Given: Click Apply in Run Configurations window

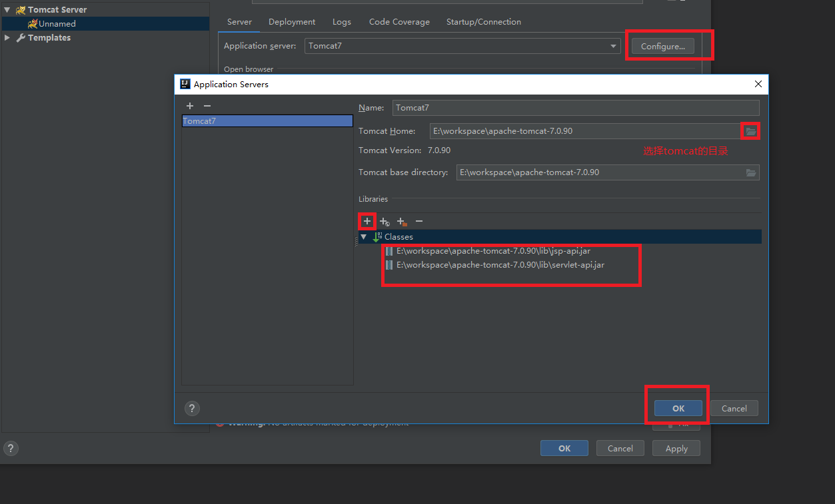Looking at the screenshot, I should click(x=676, y=448).
